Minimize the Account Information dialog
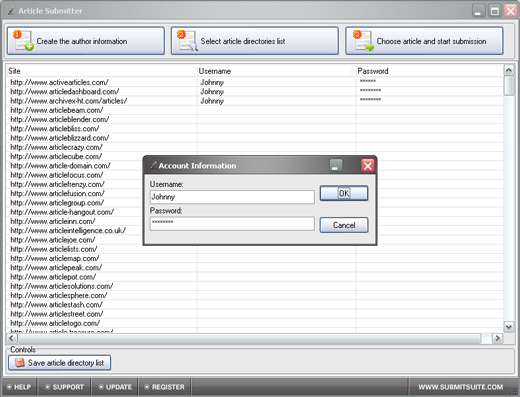The height and width of the screenshot is (397, 520). [x=336, y=165]
